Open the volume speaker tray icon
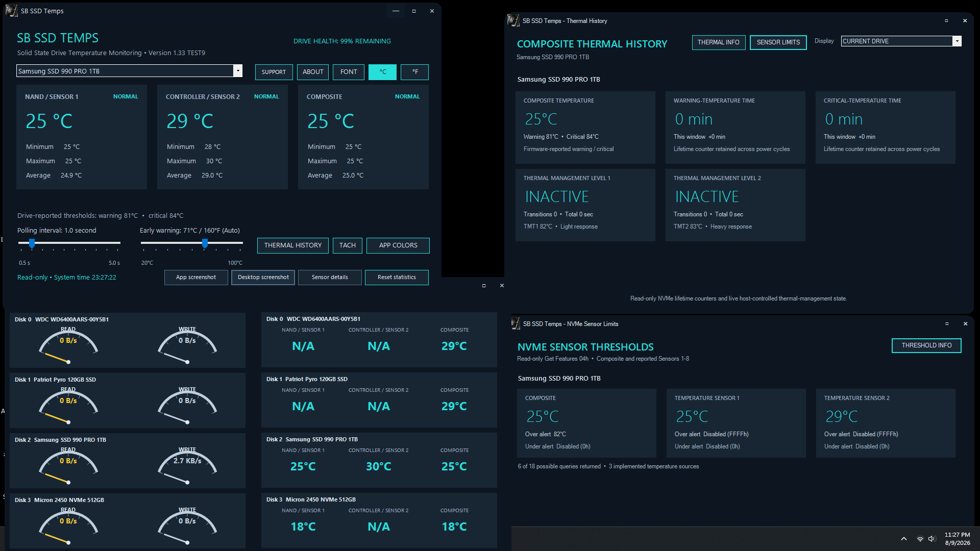Screen dimensions: 980x551 [x=932, y=539]
